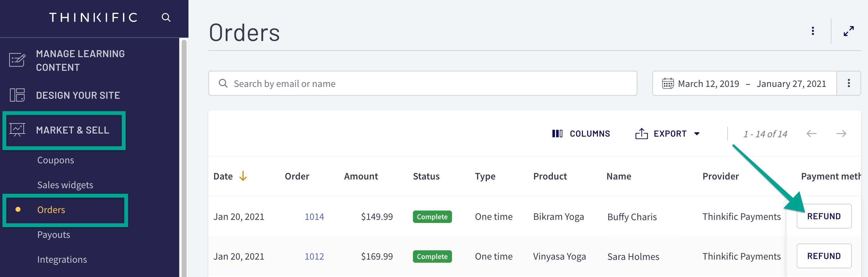The width and height of the screenshot is (868, 277).
Task: Expand to full screen with arrows icon
Action: pos(848,31)
